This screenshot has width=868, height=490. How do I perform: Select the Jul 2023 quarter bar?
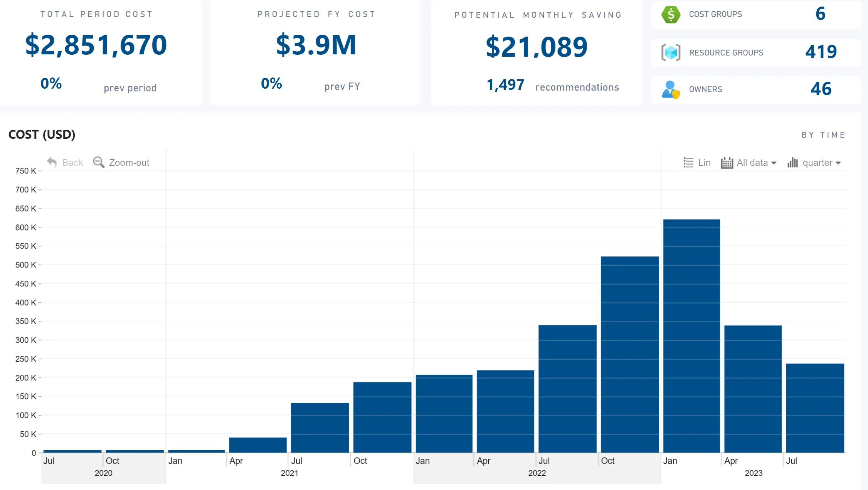pyautogui.click(x=815, y=408)
